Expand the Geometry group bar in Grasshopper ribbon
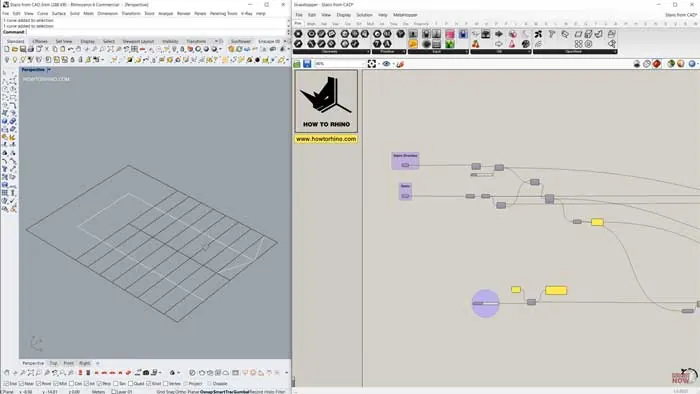This screenshot has width=700, height=394. pos(332,52)
